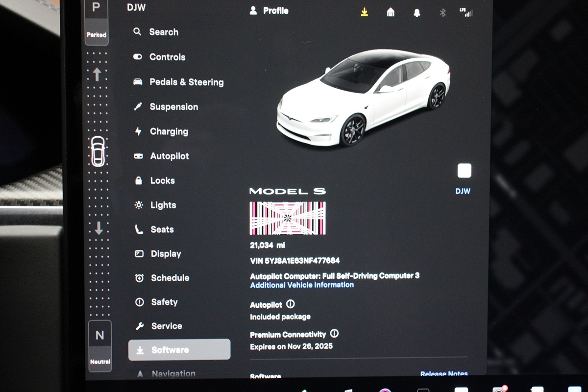The image size is (588, 392).
Task: Select Park at top of gear strip
Action: (x=97, y=20)
